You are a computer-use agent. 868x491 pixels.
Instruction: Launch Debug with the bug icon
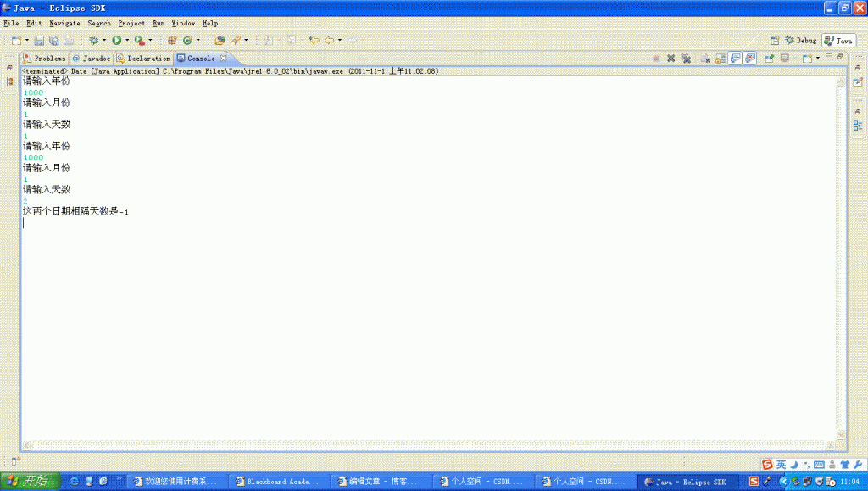click(93, 41)
